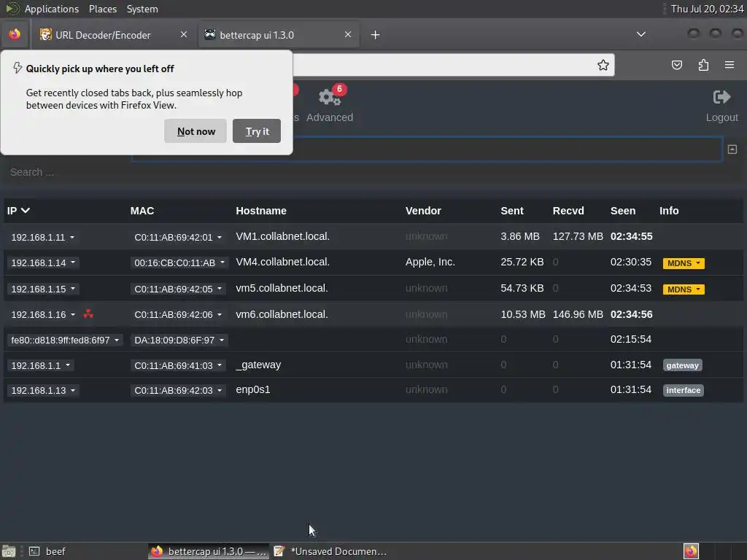Image resolution: width=747 pixels, height=560 pixels.
Task: Open the list all tabs chevron
Action: pos(640,34)
